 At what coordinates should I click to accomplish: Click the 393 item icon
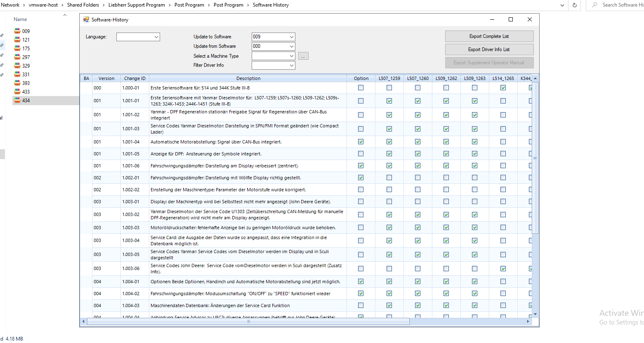tap(17, 83)
